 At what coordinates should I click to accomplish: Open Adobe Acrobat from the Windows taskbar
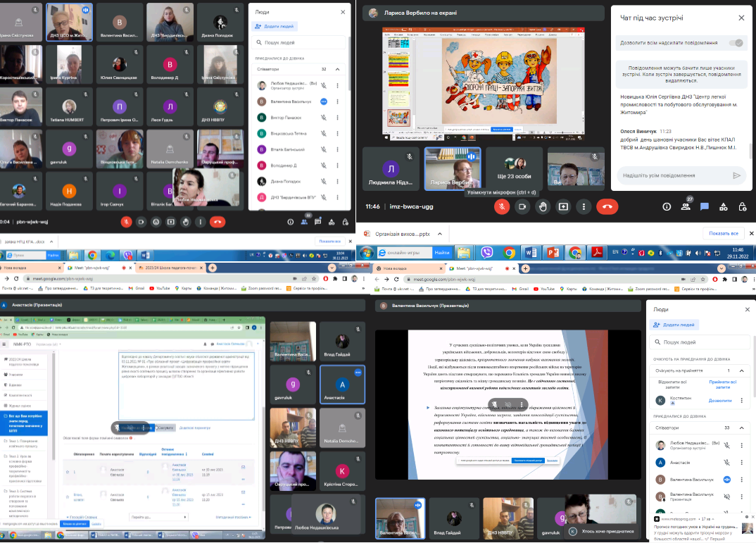[598, 252]
